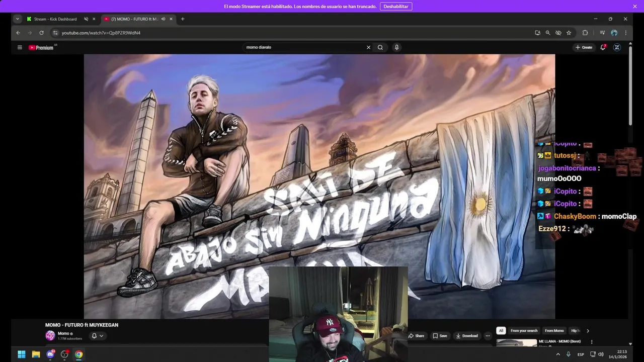
Task: Dismiss the streamer mode banner
Action: [635, 7]
